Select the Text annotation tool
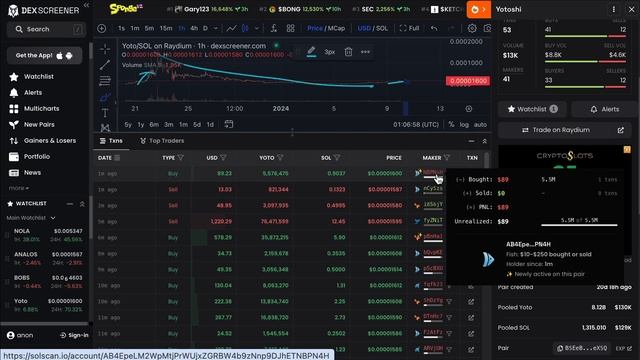Viewport: 640px width, 360px height. [105, 113]
